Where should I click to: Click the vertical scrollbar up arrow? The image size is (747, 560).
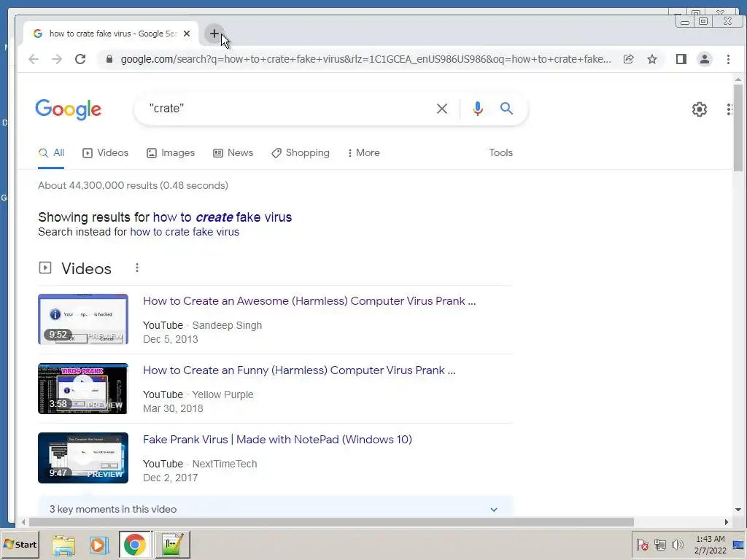click(738, 79)
